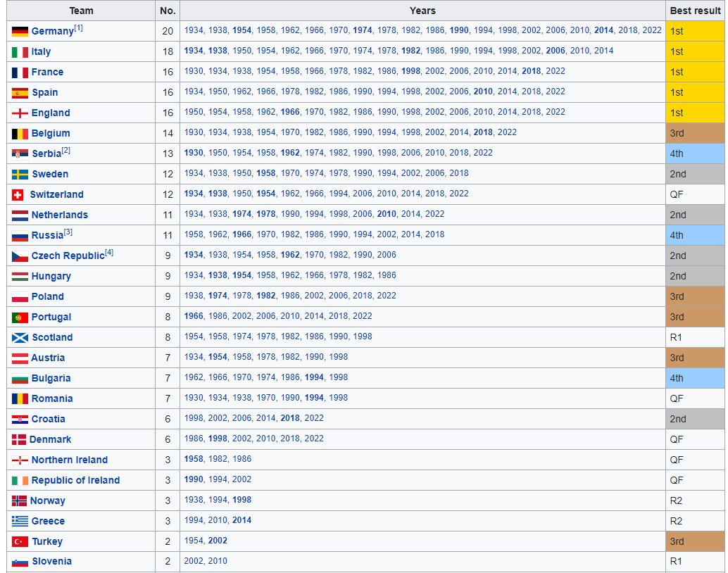Click Belgium's 3rd best result cell

(x=695, y=133)
